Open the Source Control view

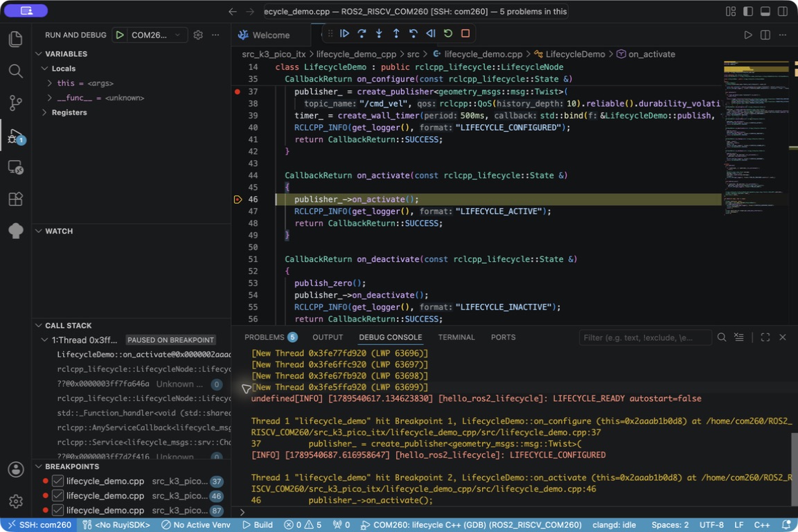click(16, 103)
